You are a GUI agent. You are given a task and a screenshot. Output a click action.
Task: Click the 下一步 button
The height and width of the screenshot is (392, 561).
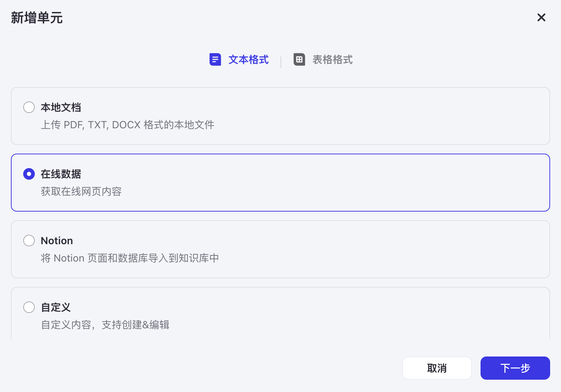pos(515,368)
